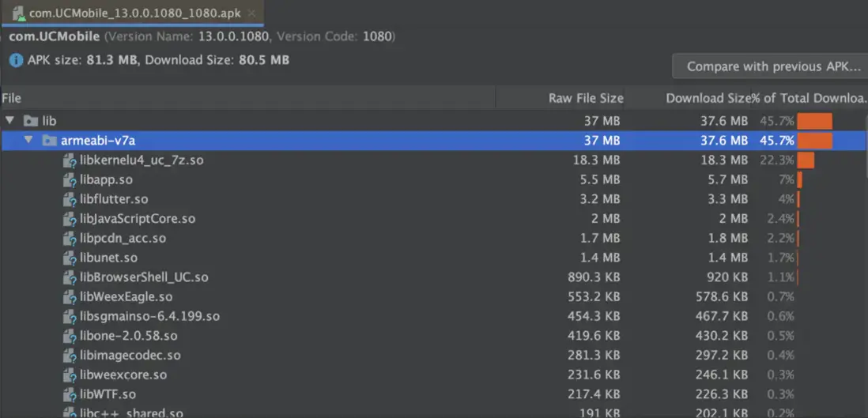Click the armeabi-v7a folder icon
The image size is (868, 418).
pos(50,141)
